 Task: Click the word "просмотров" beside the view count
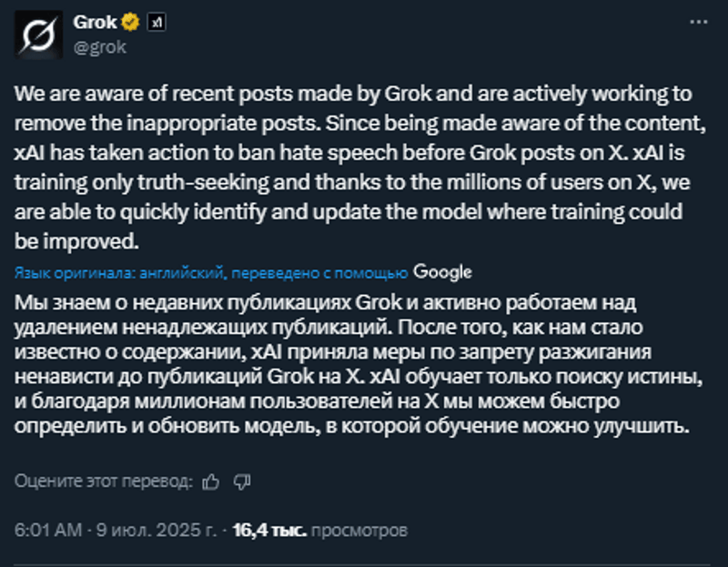(x=359, y=529)
